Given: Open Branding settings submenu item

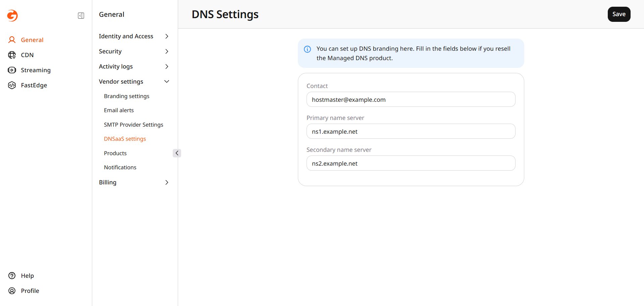Looking at the screenshot, I should [126, 96].
